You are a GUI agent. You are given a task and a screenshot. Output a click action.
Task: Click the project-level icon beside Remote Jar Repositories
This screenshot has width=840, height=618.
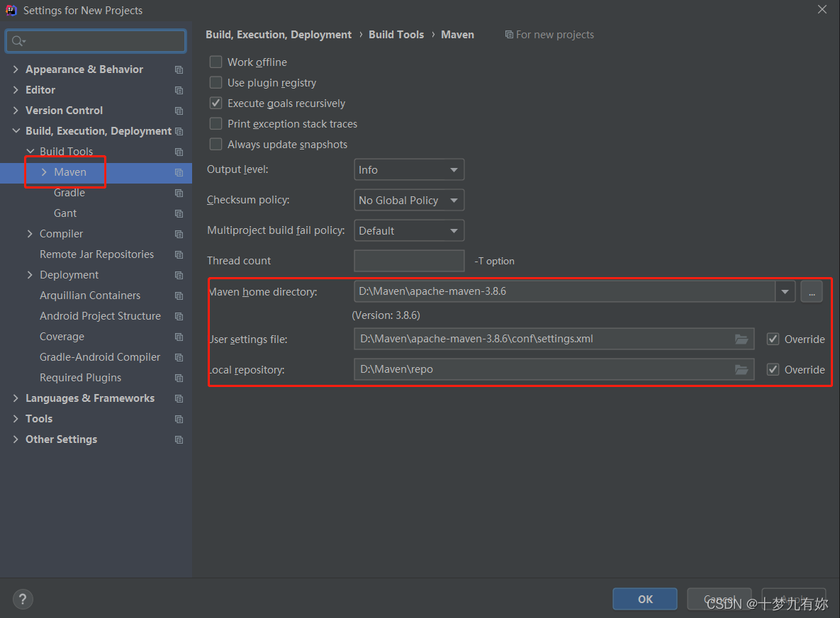179,254
